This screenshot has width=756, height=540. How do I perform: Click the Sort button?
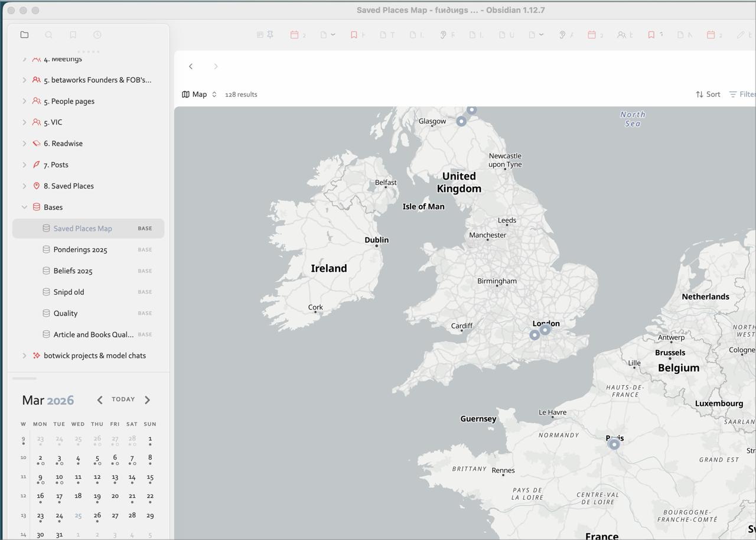coord(708,95)
